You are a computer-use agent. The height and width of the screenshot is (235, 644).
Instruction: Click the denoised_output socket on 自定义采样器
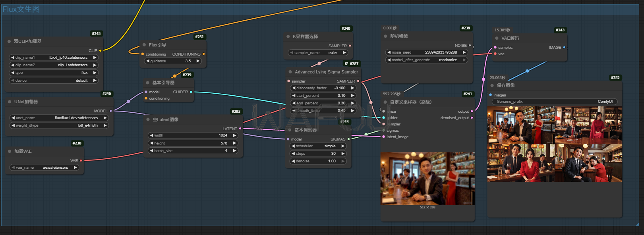point(472,118)
